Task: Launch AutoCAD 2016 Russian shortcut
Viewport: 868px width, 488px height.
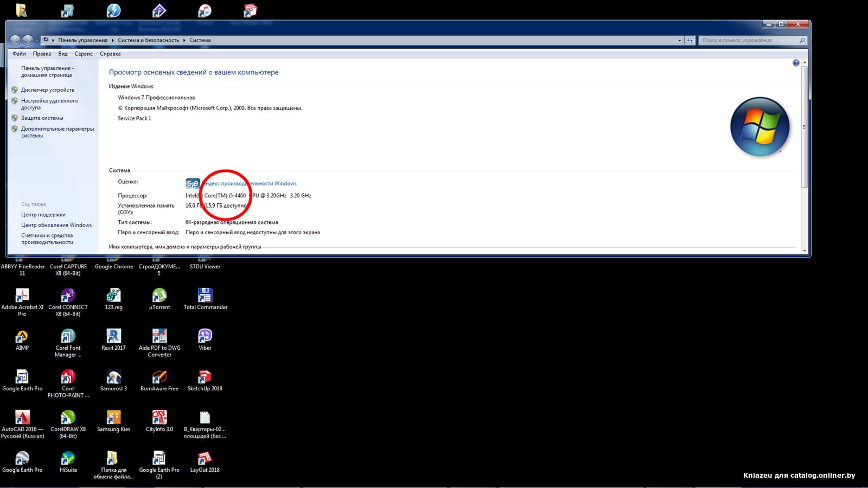Action: (22, 424)
